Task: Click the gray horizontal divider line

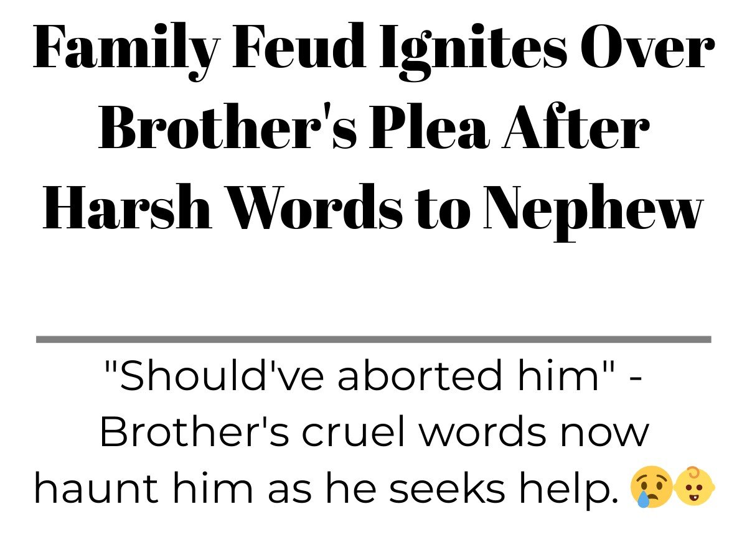Action: coord(374,339)
